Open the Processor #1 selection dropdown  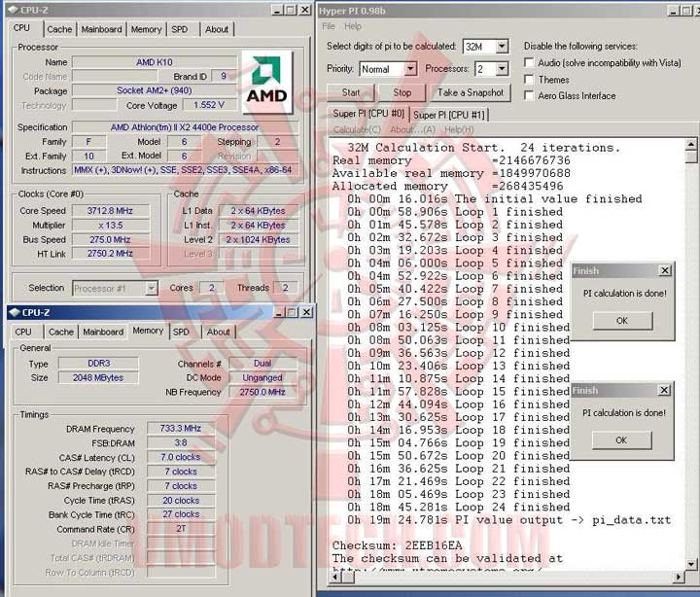tap(152, 288)
